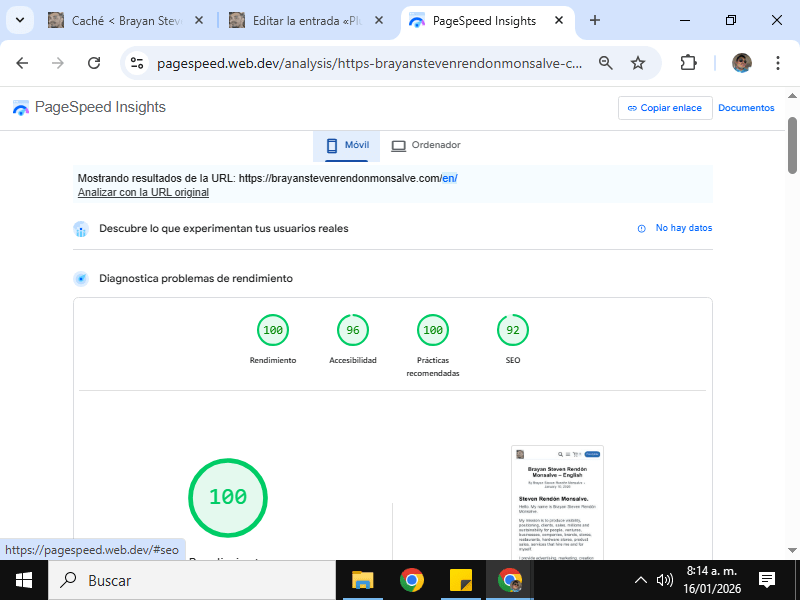Open the Chrome three-dot menu
This screenshot has height=600, width=800.
[x=778, y=63]
